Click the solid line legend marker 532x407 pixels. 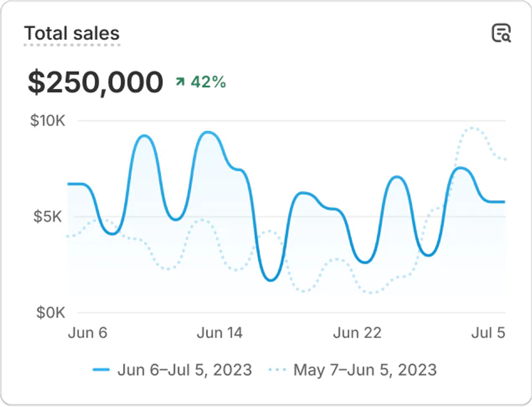tap(102, 369)
